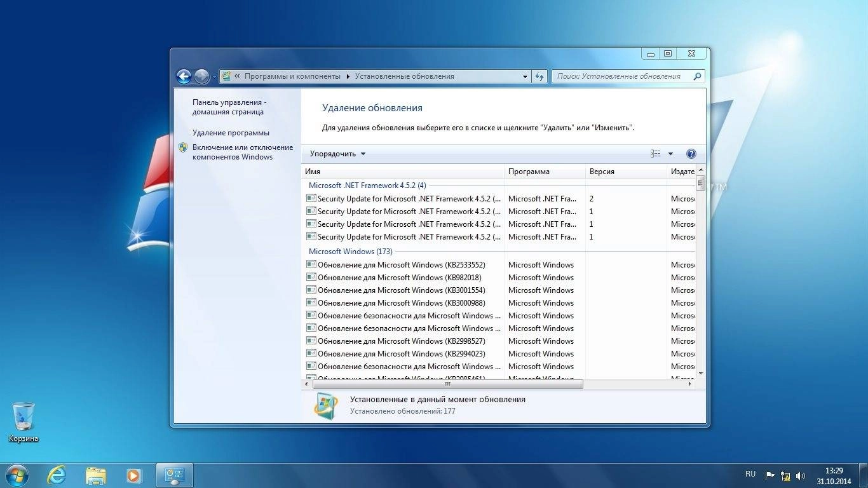Click the icon of update KB3000988
868x488 pixels.
pyautogui.click(x=311, y=303)
